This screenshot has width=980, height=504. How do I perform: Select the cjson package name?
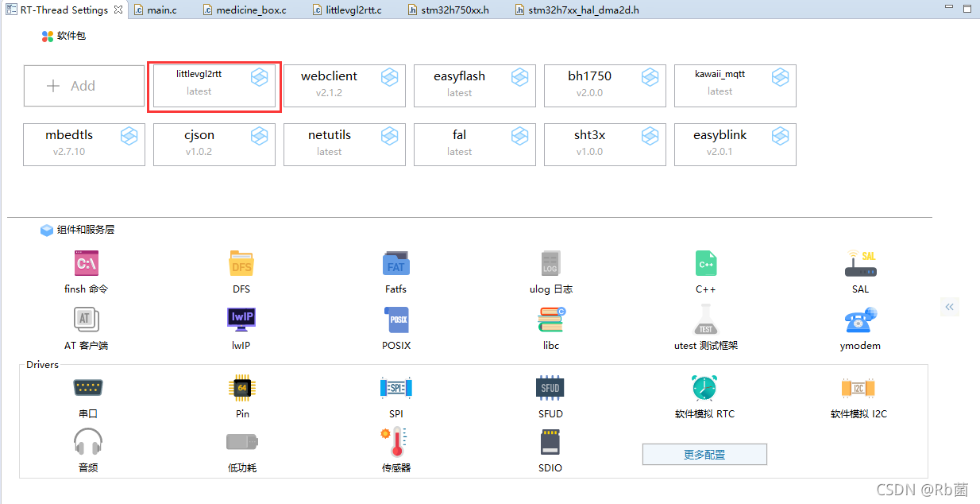(199, 135)
